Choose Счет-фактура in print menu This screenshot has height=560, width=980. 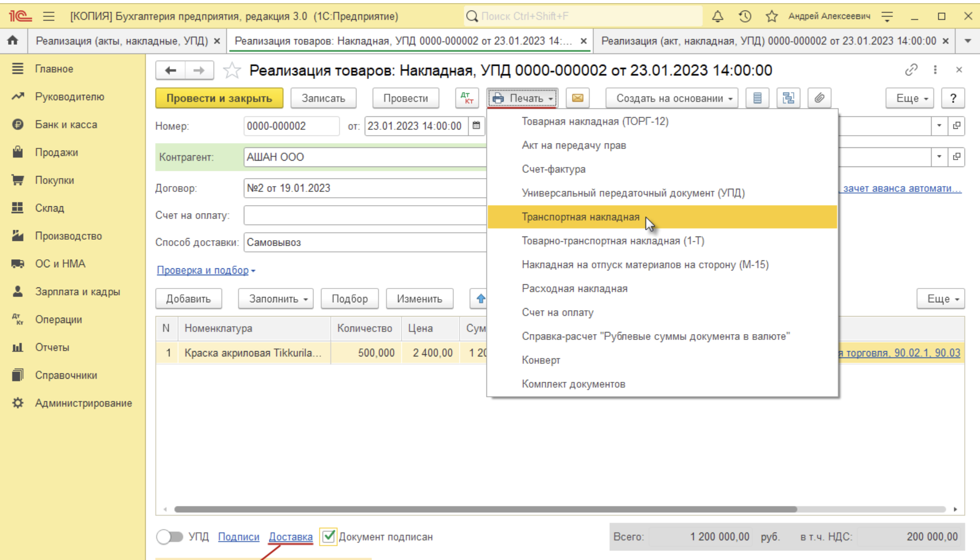(x=553, y=169)
